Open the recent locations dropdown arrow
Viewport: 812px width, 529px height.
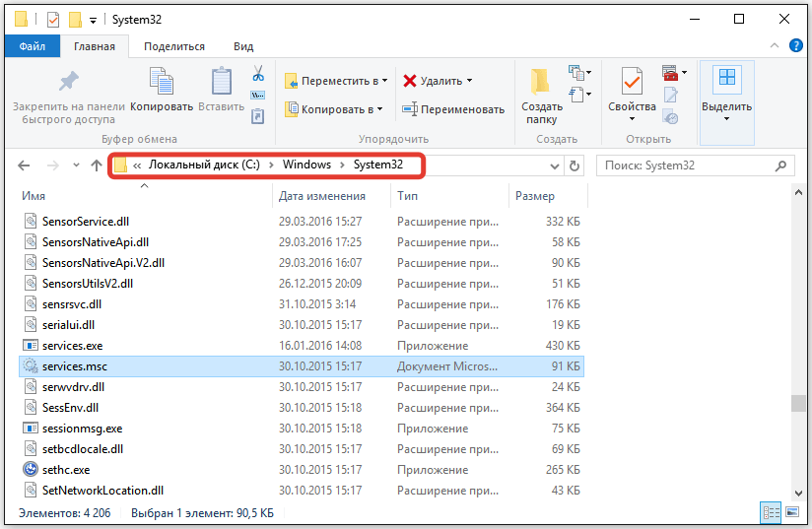click(76, 165)
